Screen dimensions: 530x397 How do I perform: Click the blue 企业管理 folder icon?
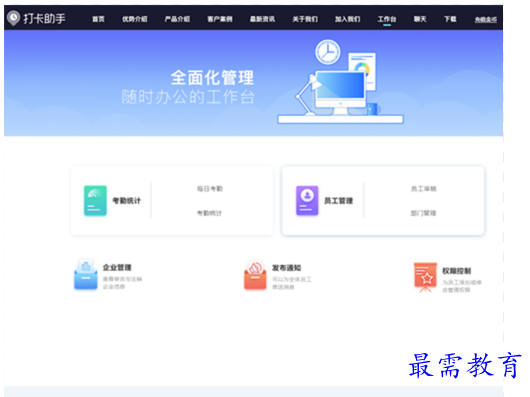point(86,274)
